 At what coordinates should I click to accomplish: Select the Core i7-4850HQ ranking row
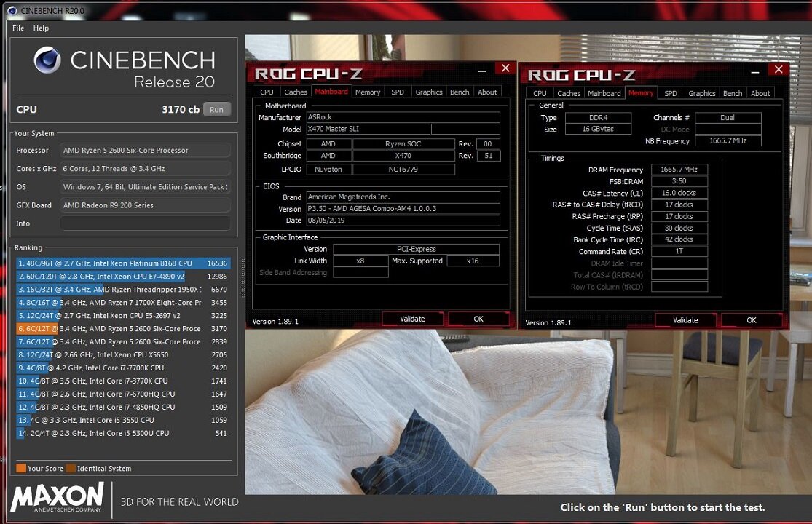coord(123,407)
